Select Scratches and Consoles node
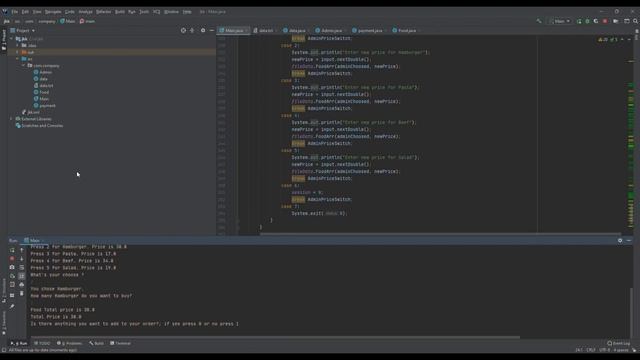The image size is (640, 360). click(x=39, y=126)
